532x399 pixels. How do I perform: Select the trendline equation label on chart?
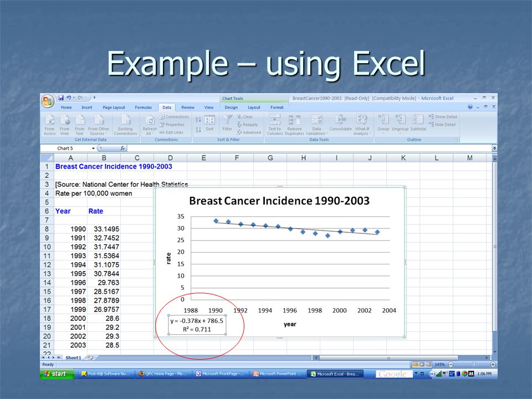click(197, 325)
